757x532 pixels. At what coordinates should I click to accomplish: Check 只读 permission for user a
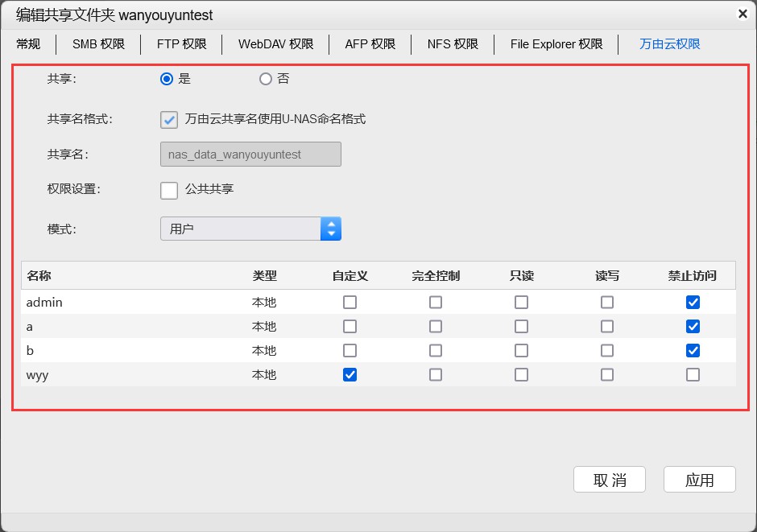[x=521, y=326]
